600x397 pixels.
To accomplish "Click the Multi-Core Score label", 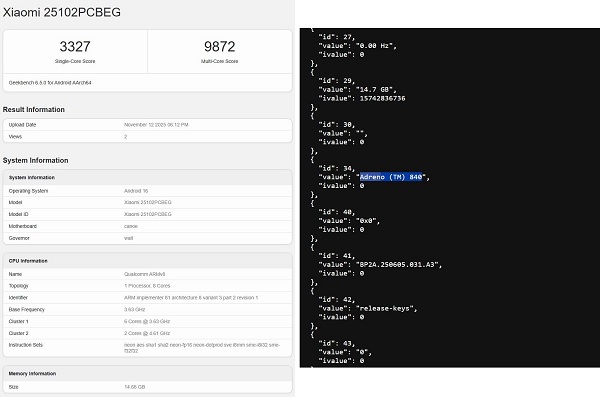I will (x=219, y=61).
